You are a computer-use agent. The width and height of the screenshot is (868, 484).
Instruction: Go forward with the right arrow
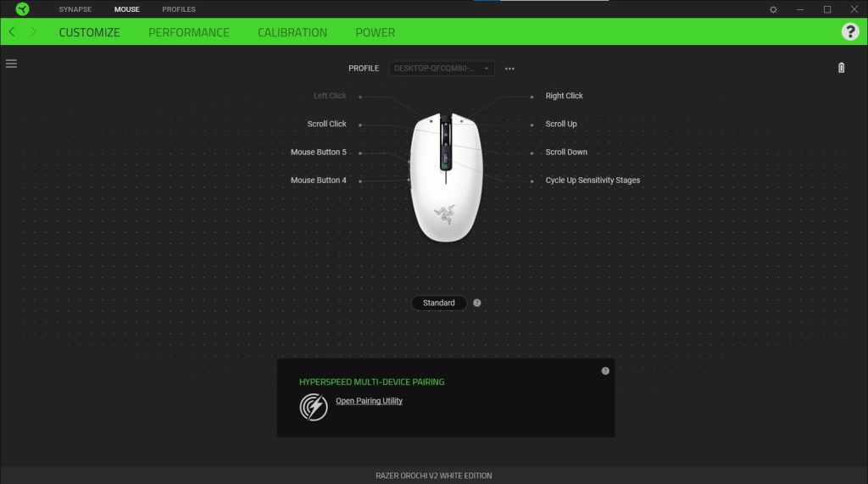point(33,32)
